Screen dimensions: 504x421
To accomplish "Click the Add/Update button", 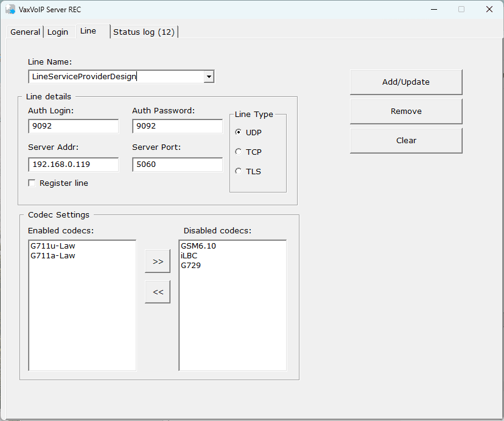I will click(406, 82).
